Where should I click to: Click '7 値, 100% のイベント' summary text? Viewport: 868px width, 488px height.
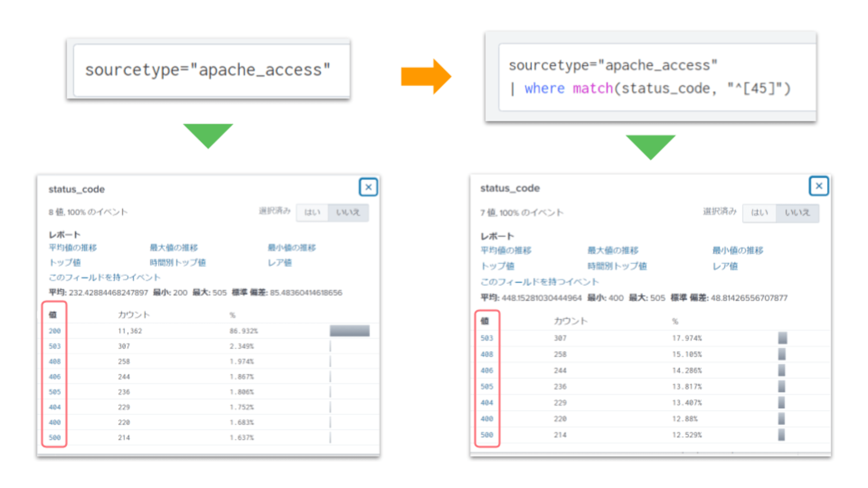[x=522, y=213]
